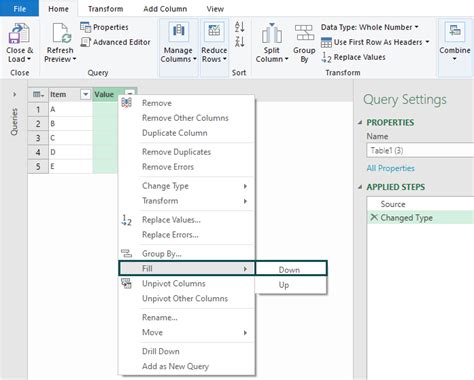Open the Advanced Editor
The width and height of the screenshot is (474, 380).
115,42
